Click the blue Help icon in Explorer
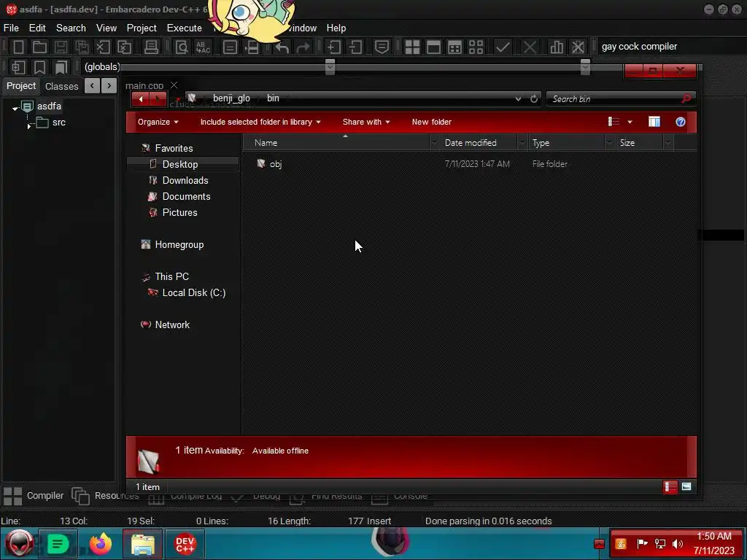The image size is (747, 560). [681, 122]
